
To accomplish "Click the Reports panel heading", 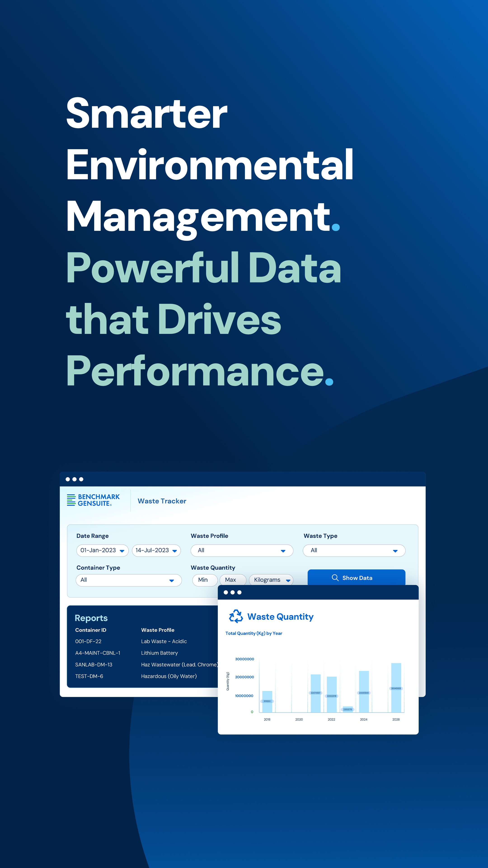I will (x=91, y=618).
